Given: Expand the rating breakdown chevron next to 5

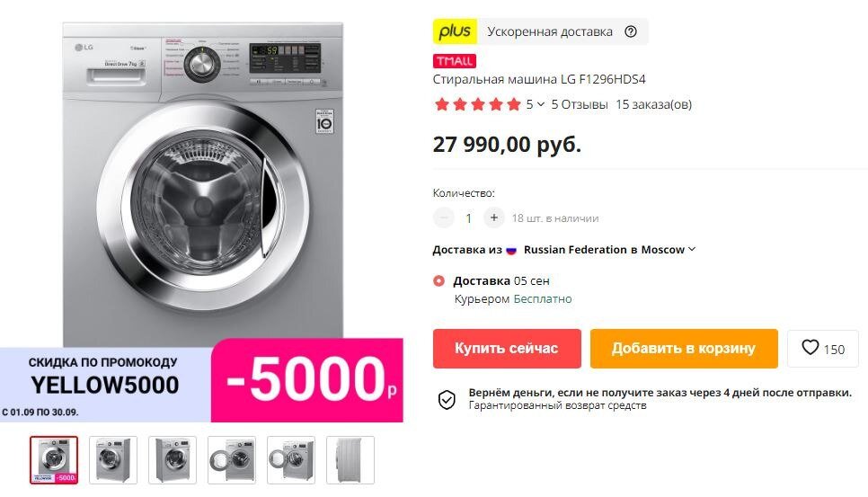Looking at the screenshot, I should [541, 104].
